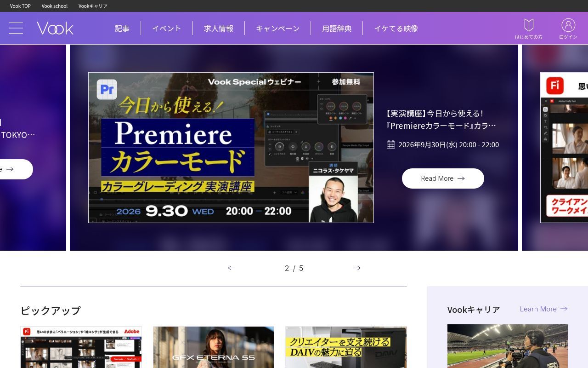
Task: Click the Vook logo
Action: coord(55,28)
